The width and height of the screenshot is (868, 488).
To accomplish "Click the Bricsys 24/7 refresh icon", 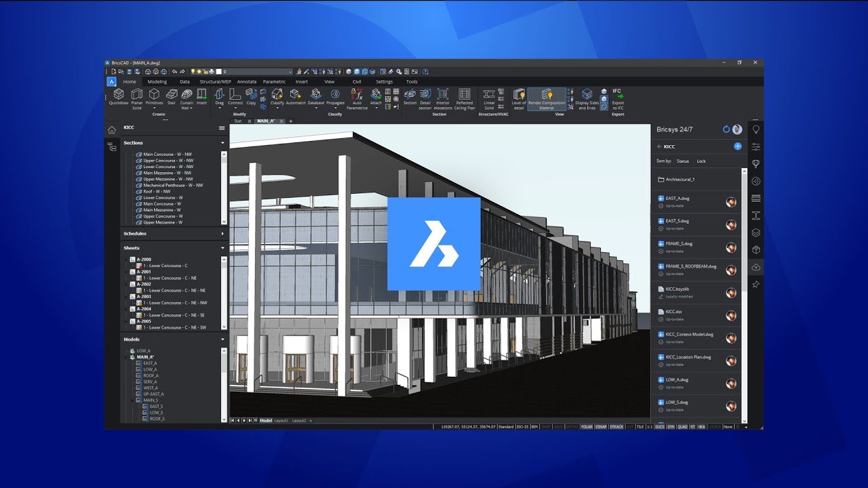I will click(726, 129).
